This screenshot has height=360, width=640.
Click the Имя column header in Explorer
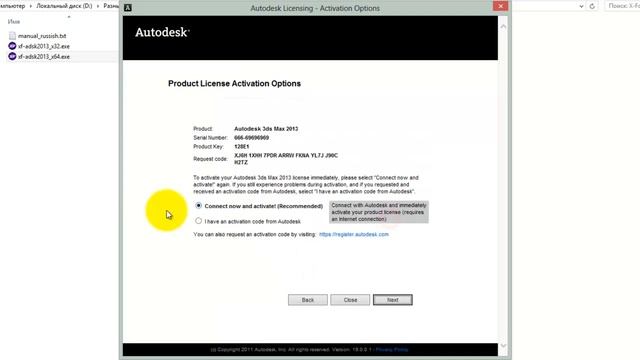click(14, 22)
